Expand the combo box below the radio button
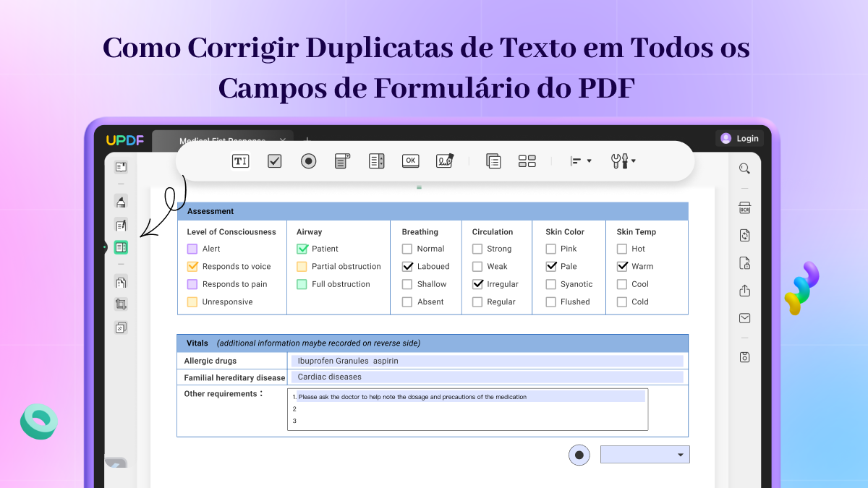Screen dimensions: 868x488 tap(681, 454)
